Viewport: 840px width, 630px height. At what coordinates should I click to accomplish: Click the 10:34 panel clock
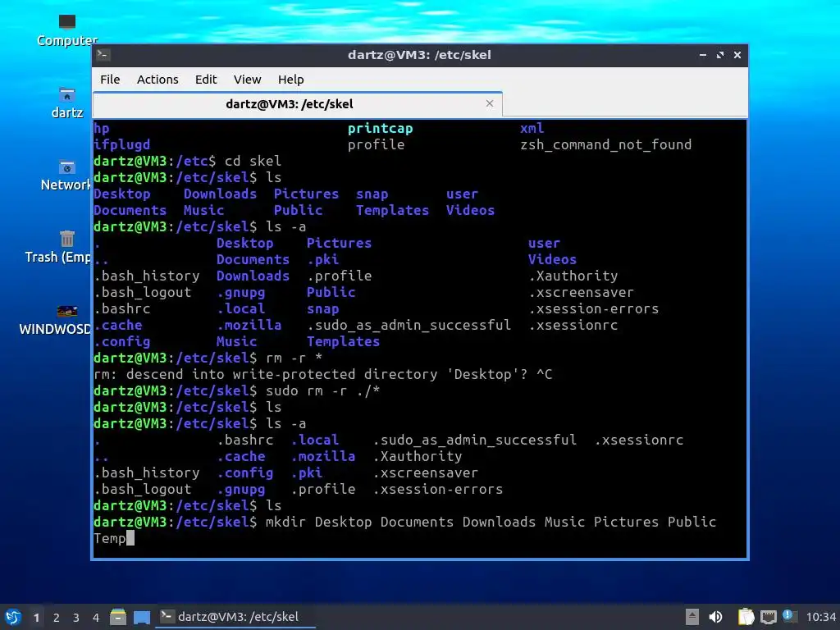tap(820, 617)
